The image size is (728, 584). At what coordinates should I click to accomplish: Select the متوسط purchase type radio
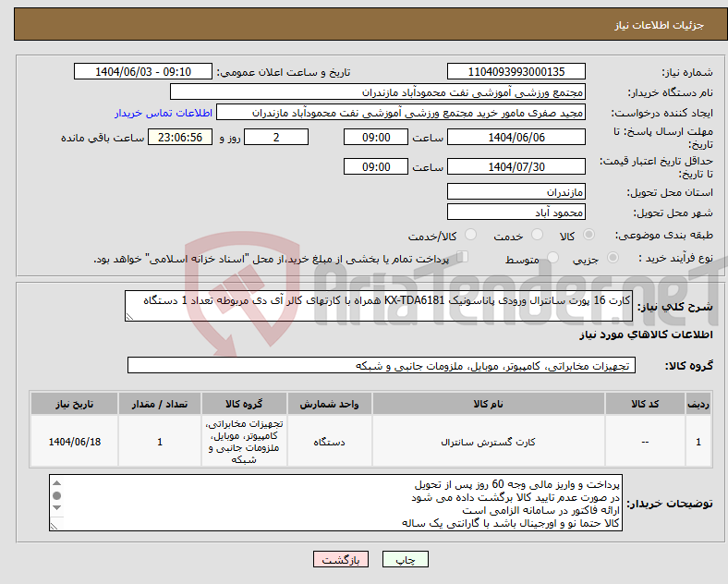coord(552,257)
